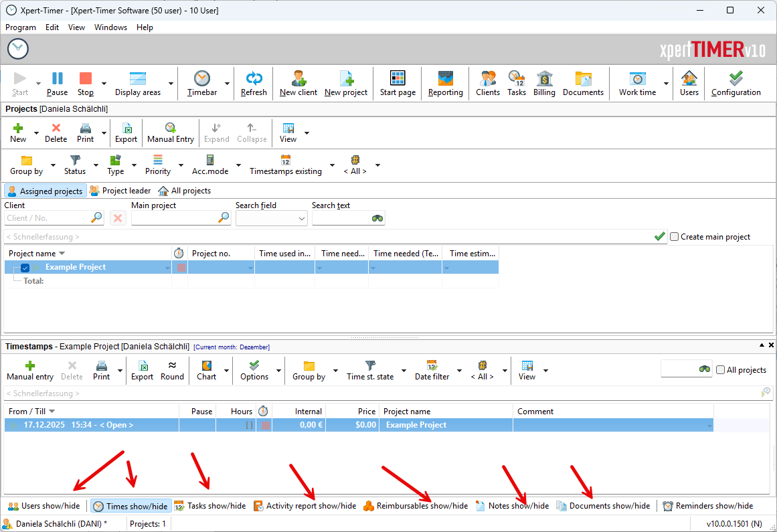Click Tasks show/hide button
777x532 pixels.
[209, 507]
